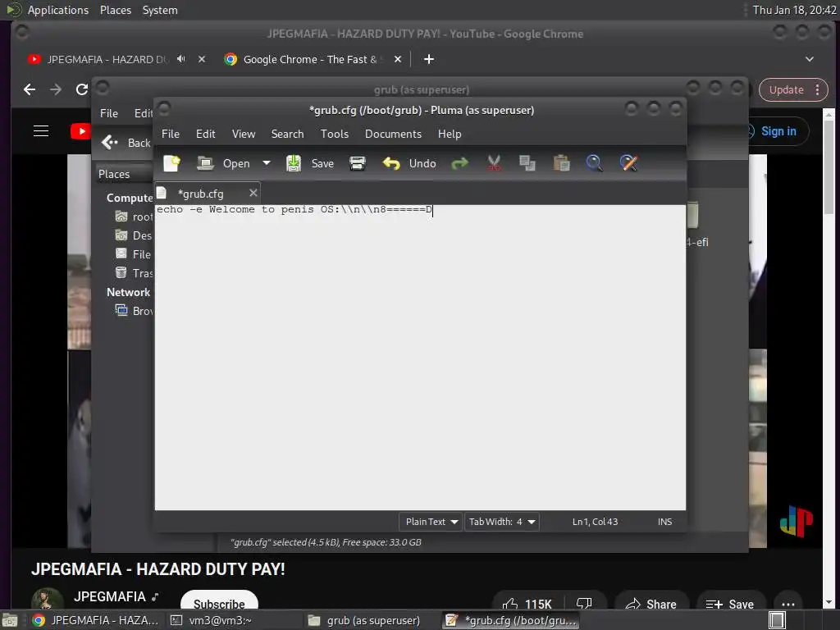The width and height of the screenshot is (840, 630).
Task: Toggle INS insert mode indicator
Action: 664,521
